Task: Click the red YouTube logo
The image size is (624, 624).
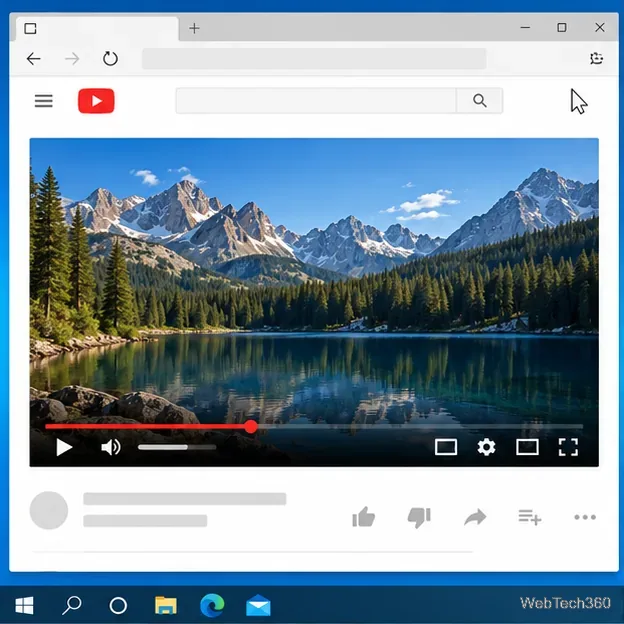Action: point(96,101)
